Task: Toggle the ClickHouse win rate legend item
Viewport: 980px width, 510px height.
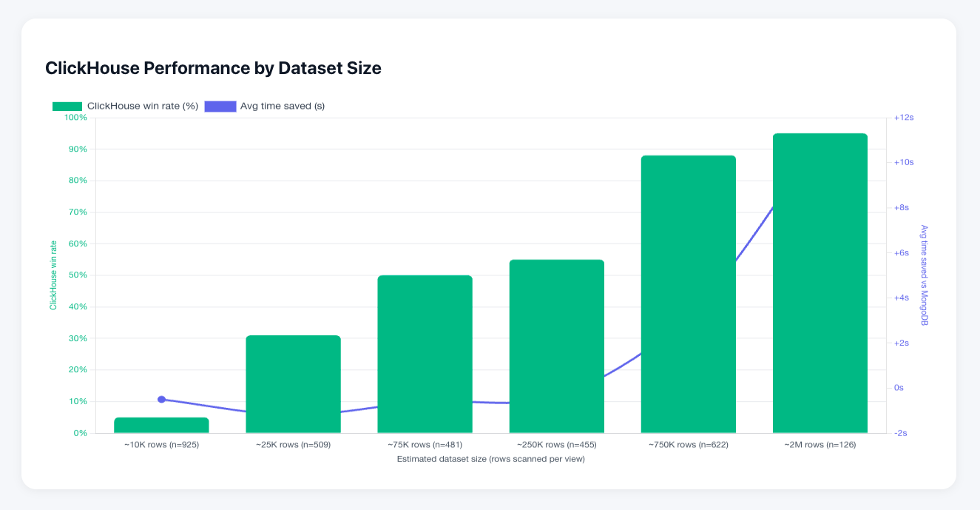Action: pos(125,106)
